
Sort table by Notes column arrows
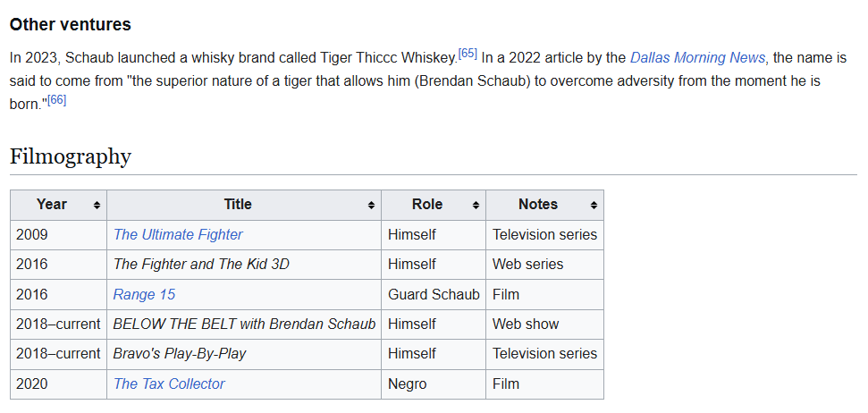pos(594,206)
